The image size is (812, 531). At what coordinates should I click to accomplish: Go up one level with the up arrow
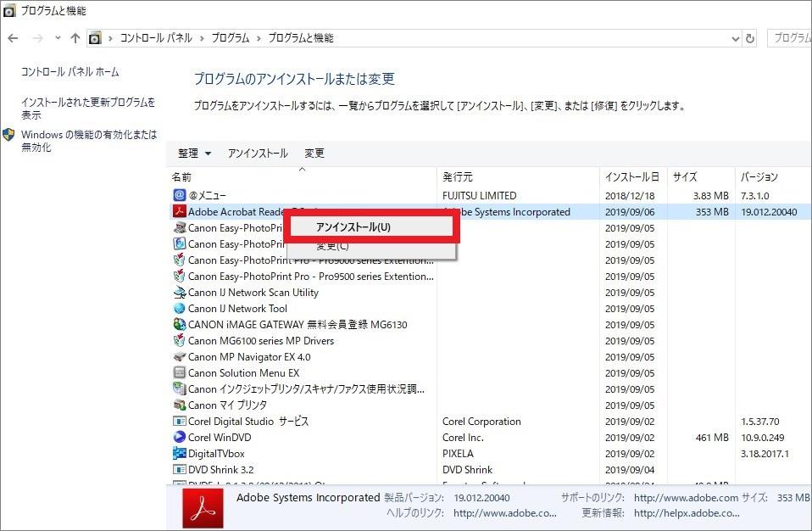tap(75, 38)
